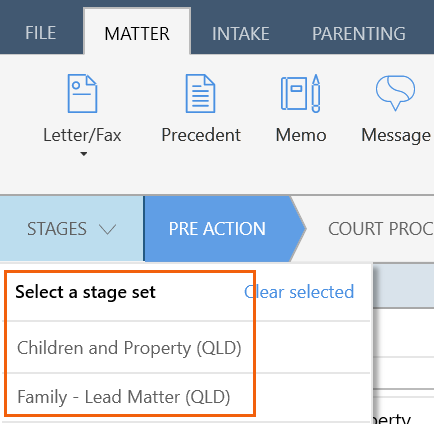Image resolution: width=434 pixels, height=424 pixels.
Task: Open the Letter/Fax dropdown arrow
Action: click(x=84, y=154)
